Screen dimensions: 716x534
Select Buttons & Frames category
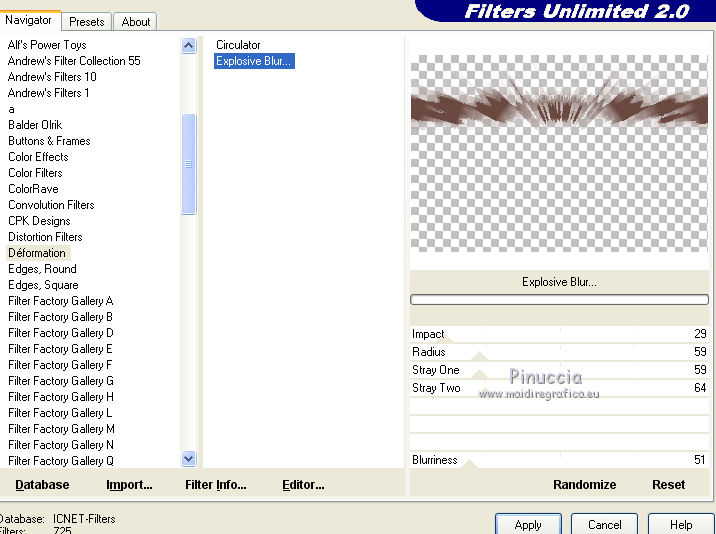tap(49, 141)
